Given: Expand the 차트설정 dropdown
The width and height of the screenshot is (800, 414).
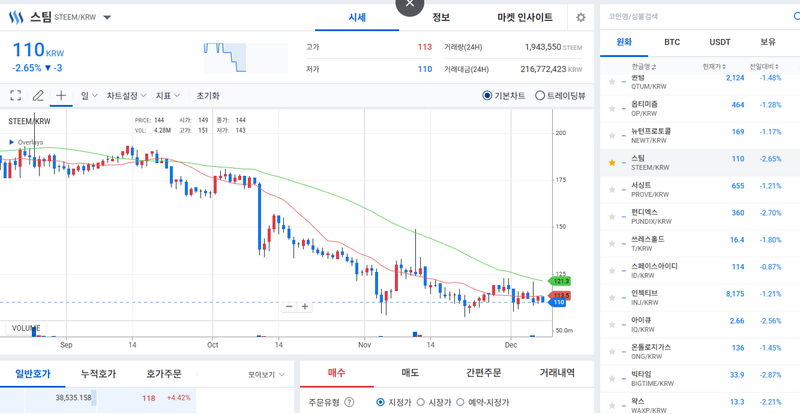Looking at the screenshot, I should click(126, 96).
